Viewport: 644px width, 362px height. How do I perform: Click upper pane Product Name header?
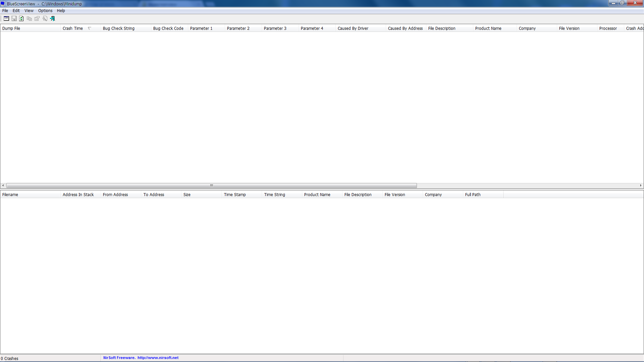pyautogui.click(x=495, y=28)
